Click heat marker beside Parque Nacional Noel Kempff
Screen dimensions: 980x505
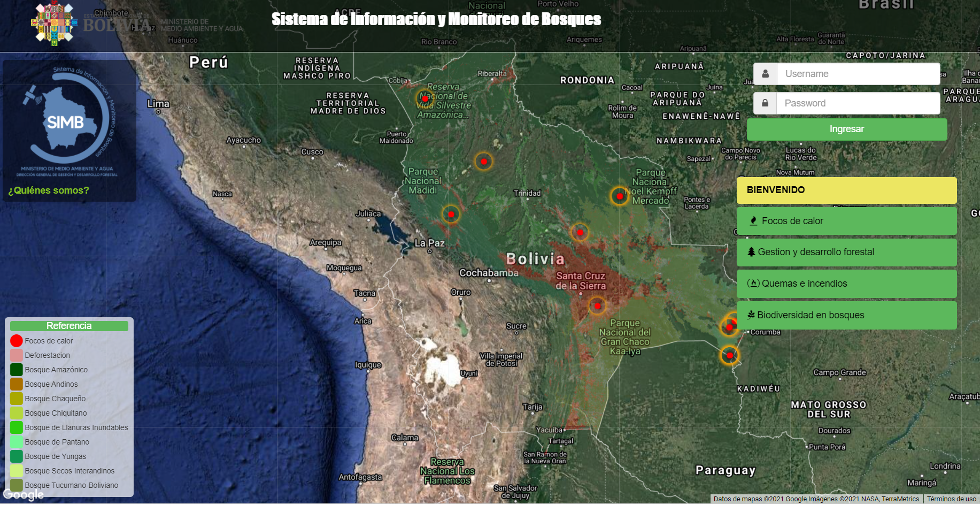tap(620, 196)
